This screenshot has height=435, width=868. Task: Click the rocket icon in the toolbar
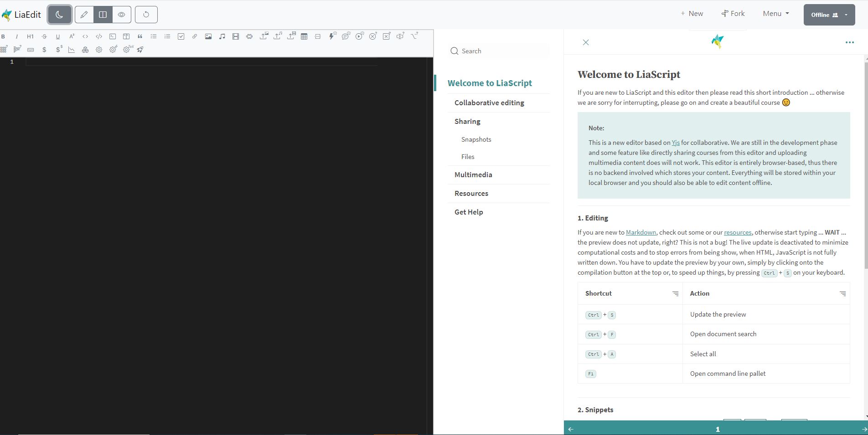pos(140,50)
